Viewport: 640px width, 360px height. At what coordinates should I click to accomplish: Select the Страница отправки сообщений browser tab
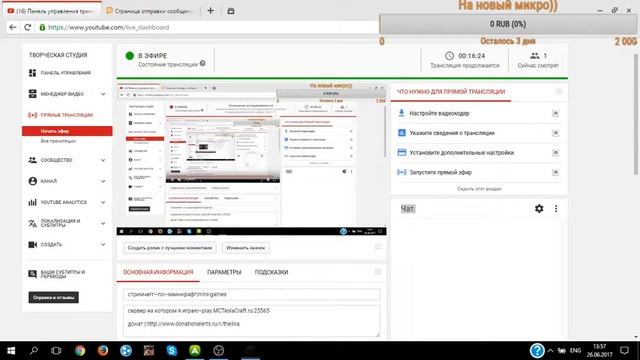[x=150, y=11]
